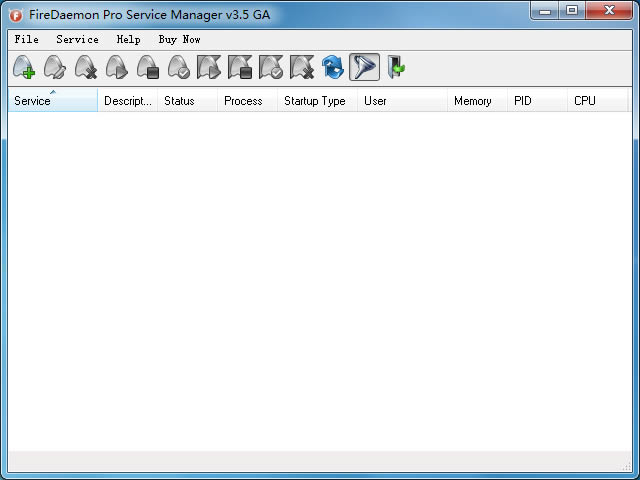Viewport: 640px width, 480px height.
Task: Close the FireDaemon Pro Service Manager window
Action: pyautogui.click(x=609, y=10)
